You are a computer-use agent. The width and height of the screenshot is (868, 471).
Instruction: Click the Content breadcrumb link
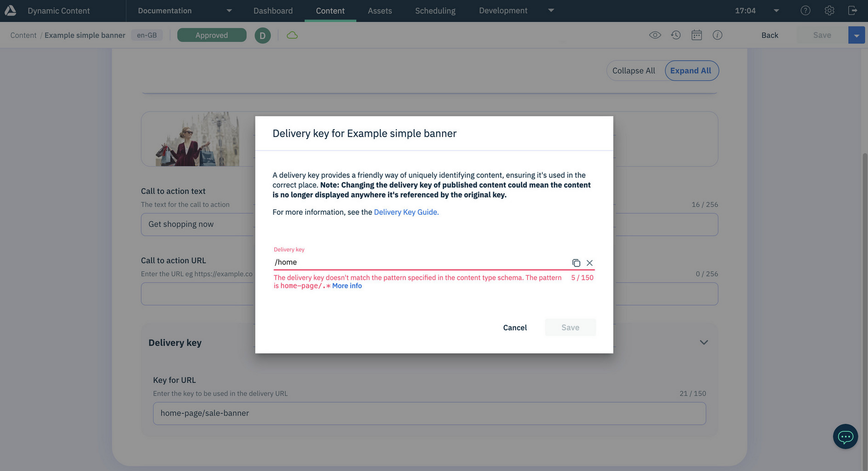[x=23, y=35]
